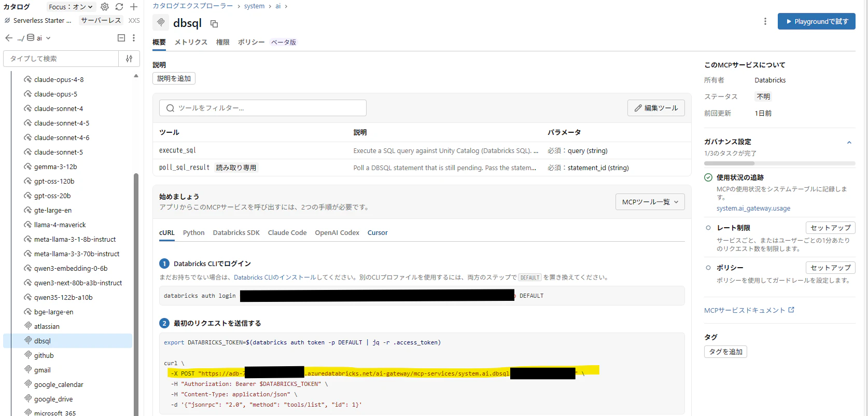Click the 説明を追加 button
The height and width of the screenshot is (416, 868).
(174, 78)
